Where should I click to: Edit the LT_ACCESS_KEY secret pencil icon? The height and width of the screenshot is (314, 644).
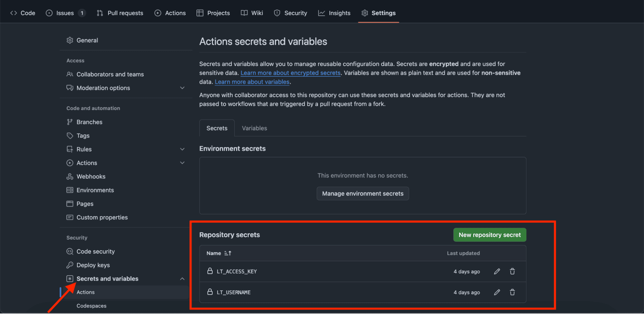click(x=497, y=271)
